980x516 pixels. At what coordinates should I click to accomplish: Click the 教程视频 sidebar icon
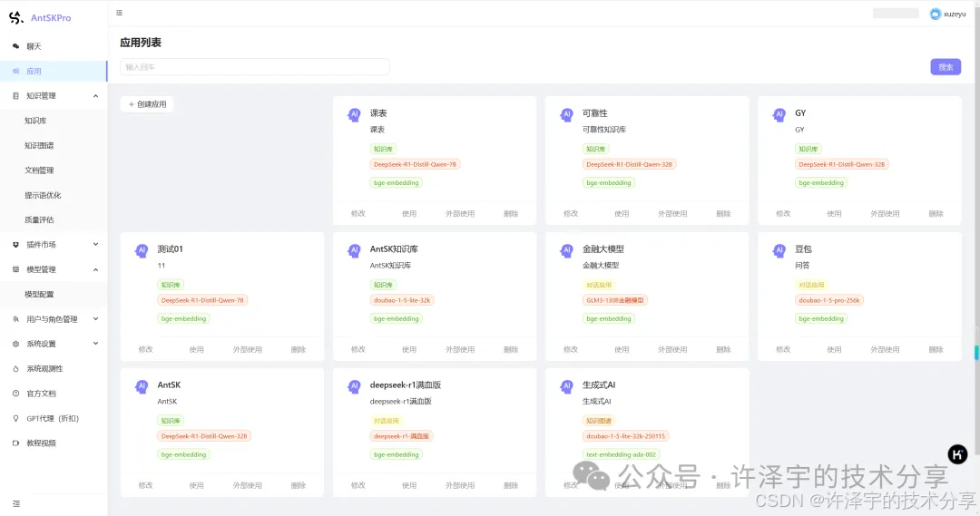[15, 443]
